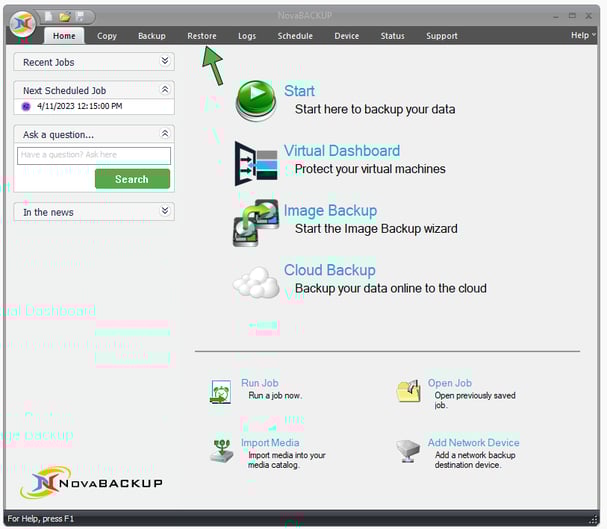The width and height of the screenshot is (607, 529).
Task: Click the 'Recent Jobs' panel heading text
Action: (x=49, y=62)
